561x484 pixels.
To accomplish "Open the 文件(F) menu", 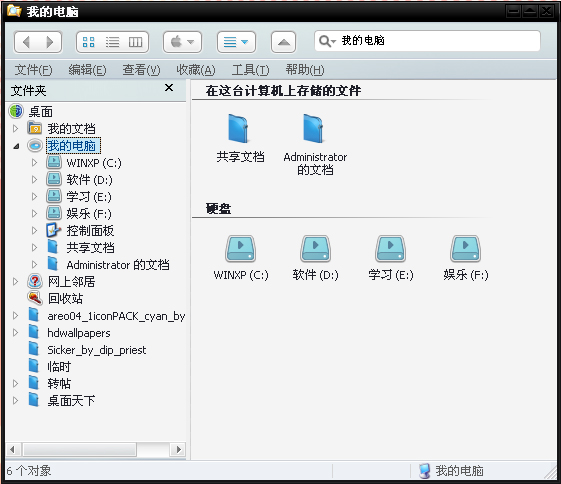I will (x=33, y=70).
